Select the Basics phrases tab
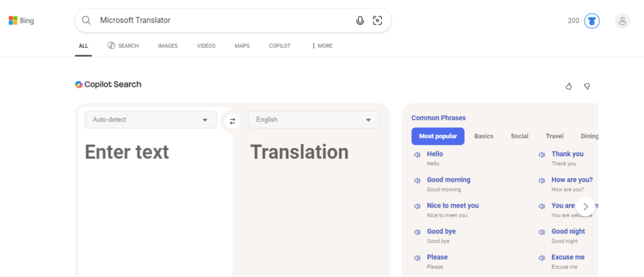 click(484, 136)
